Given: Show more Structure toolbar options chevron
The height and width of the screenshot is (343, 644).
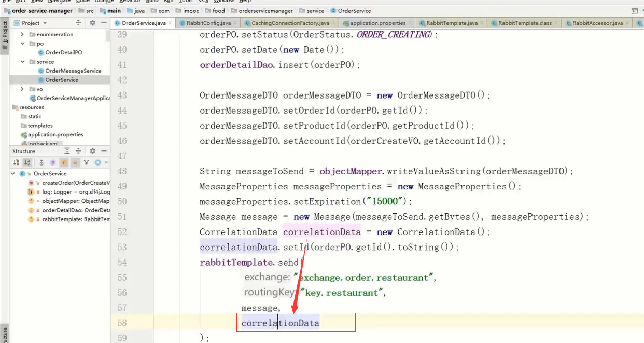Looking at the screenshot, I should [107, 162].
